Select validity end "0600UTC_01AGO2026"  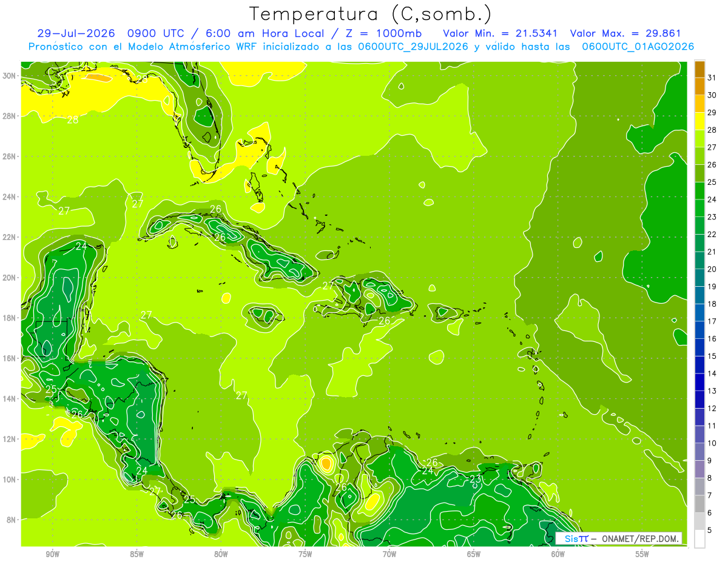coord(638,47)
